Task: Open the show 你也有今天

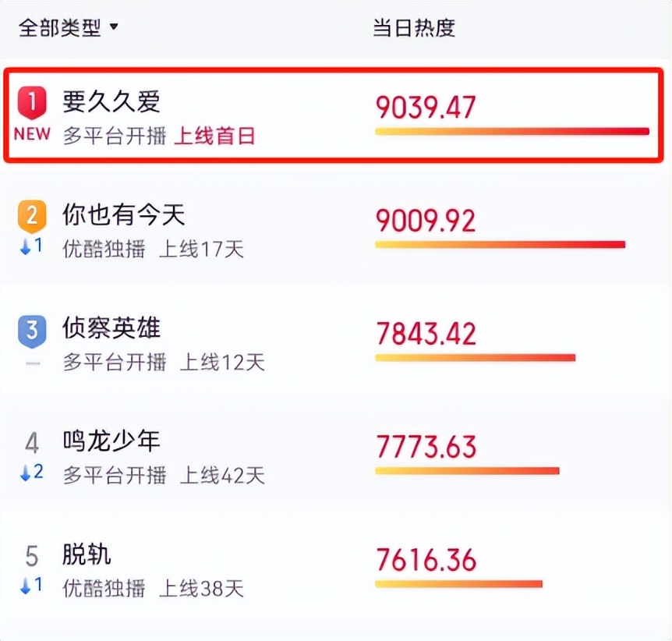Action: 123,214
